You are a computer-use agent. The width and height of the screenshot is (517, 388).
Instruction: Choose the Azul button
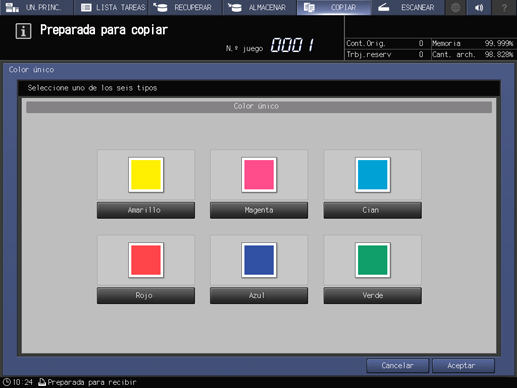point(259,295)
